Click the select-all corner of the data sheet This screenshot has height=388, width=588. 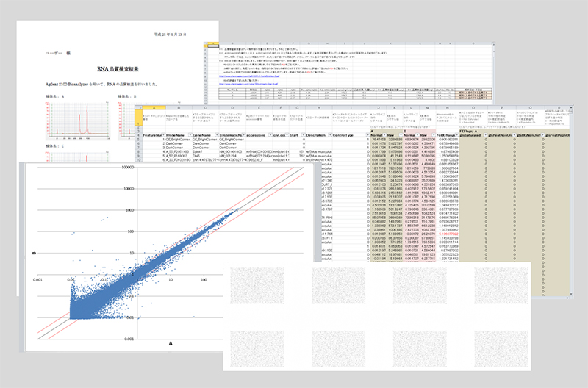[x=138, y=108]
